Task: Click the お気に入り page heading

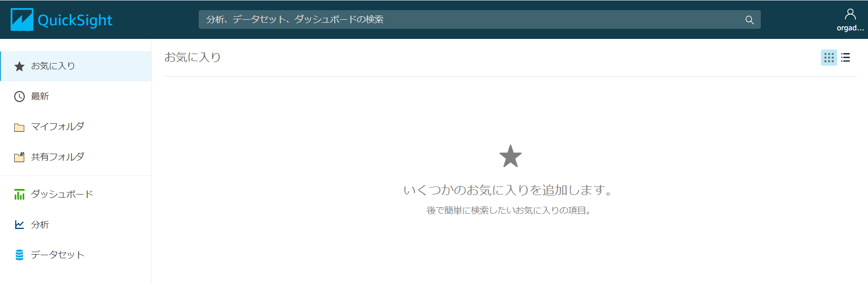Action: (193, 57)
